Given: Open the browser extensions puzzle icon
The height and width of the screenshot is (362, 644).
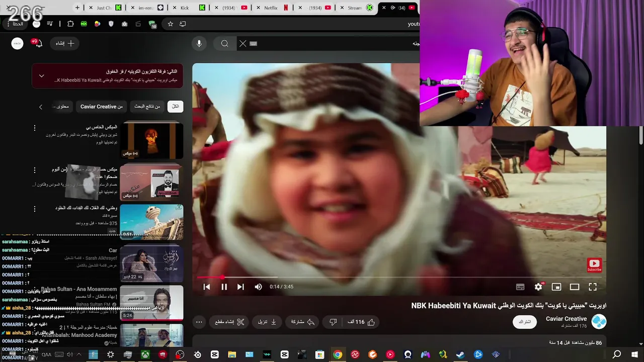Looking at the screenshot, I should tap(70, 24).
